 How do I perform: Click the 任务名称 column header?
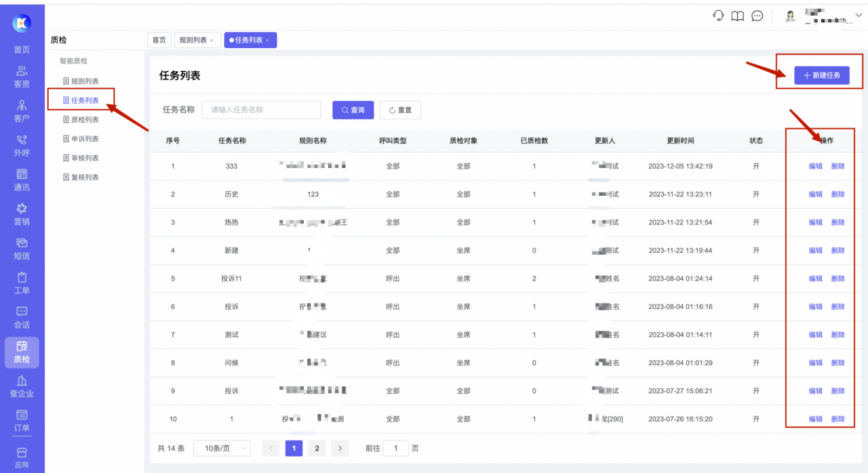232,141
